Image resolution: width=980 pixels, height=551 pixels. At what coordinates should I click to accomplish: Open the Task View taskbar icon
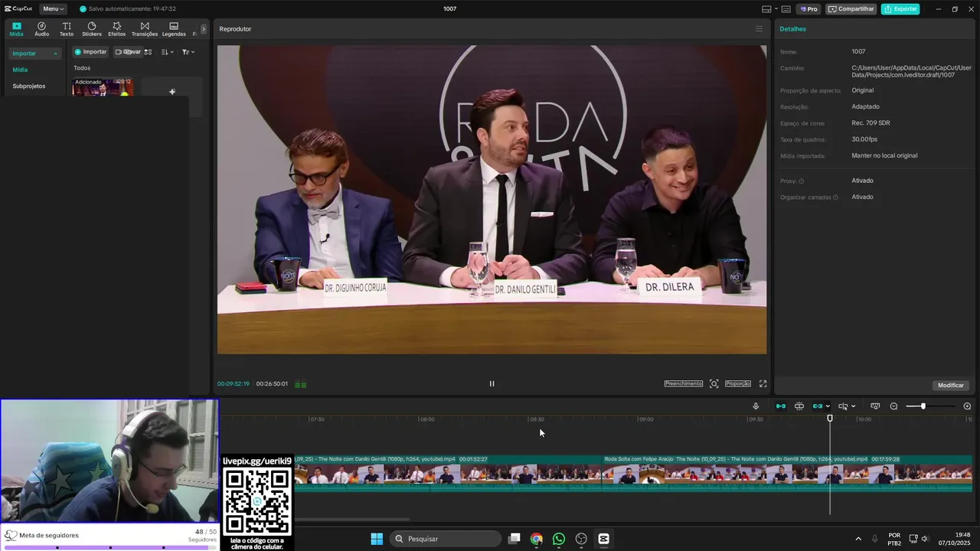[x=514, y=539]
